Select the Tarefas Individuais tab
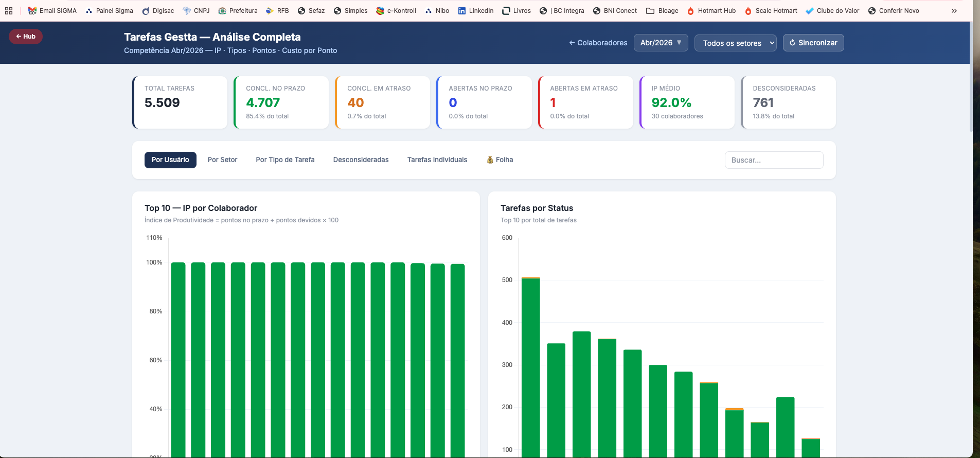This screenshot has width=980, height=458. coord(437,160)
